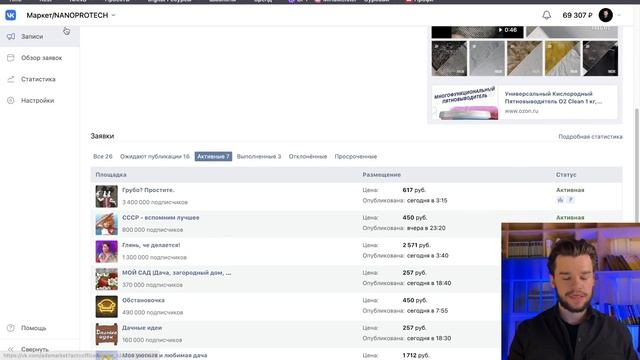This screenshot has height=360, width=640.
Task: Click the Обстановочка sofa avatar
Action: 107,307
